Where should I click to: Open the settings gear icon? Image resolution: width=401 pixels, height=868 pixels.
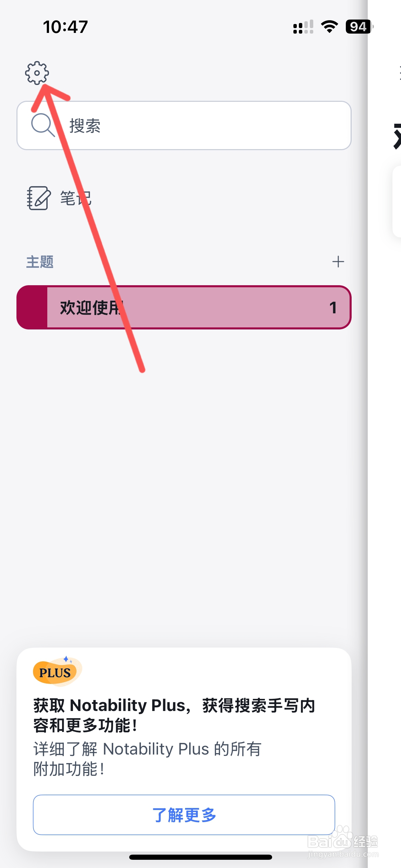[37, 73]
